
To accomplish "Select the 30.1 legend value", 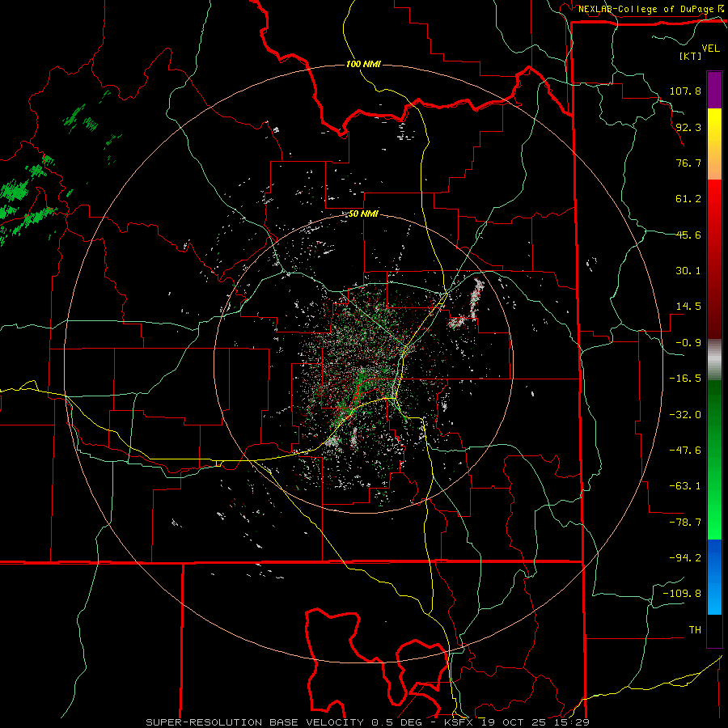I will click(x=688, y=271).
